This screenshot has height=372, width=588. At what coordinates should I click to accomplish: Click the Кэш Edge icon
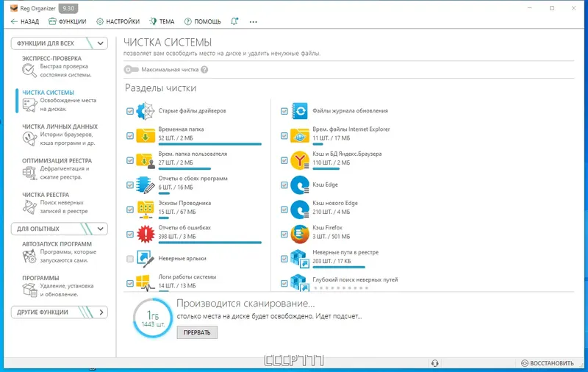click(300, 185)
